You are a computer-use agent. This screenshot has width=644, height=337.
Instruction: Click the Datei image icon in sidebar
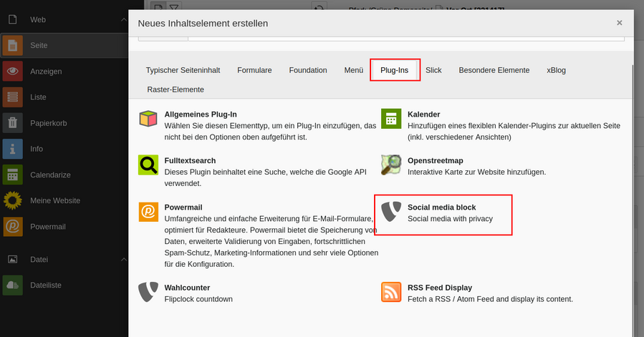coord(13,260)
